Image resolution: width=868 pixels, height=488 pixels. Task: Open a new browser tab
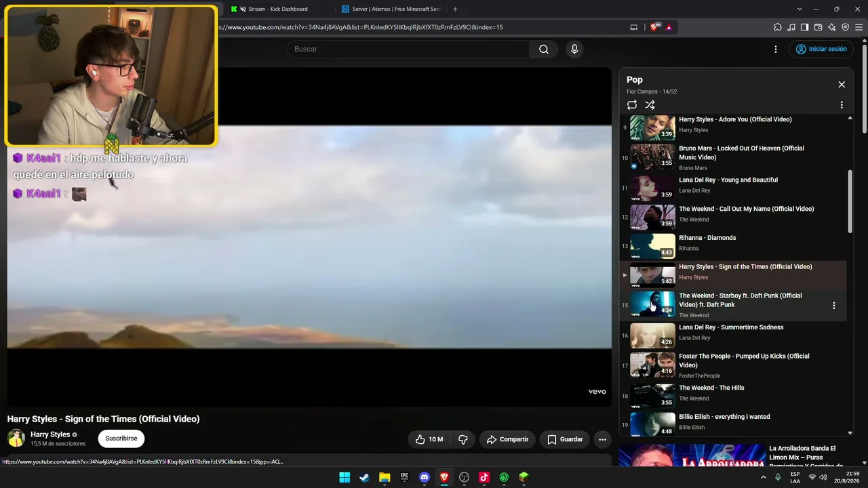click(x=455, y=9)
